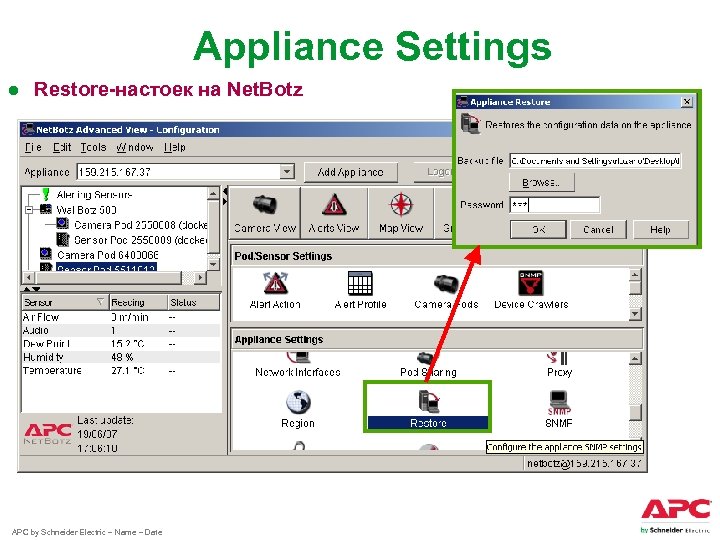Open Help in Appliance Restore dialog
The width and height of the screenshot is (720, 540).
coord(660,229)
